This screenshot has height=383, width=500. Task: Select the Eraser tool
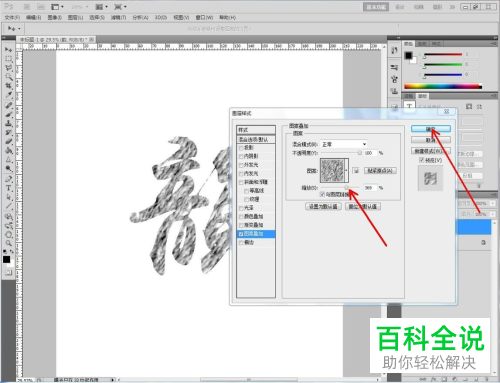coord(8,141)
